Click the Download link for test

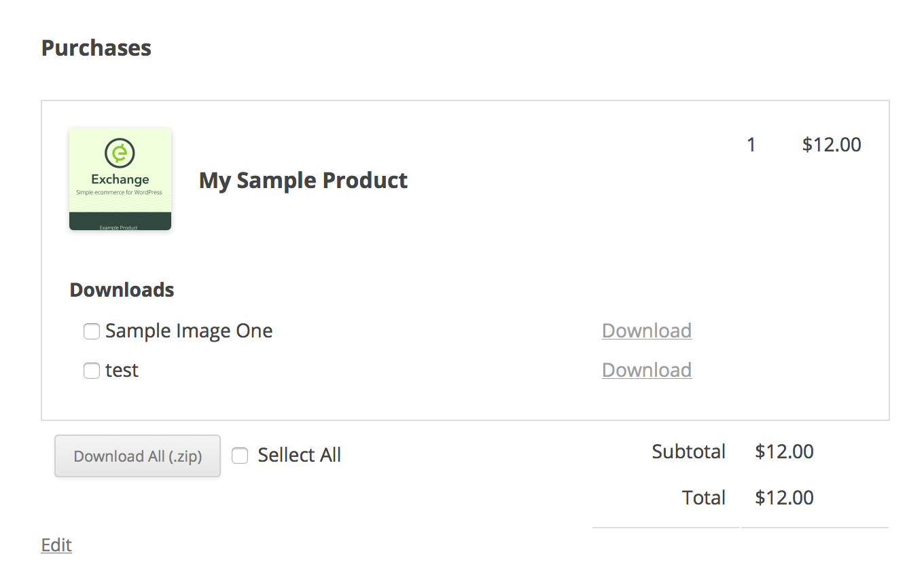(647, 370)
